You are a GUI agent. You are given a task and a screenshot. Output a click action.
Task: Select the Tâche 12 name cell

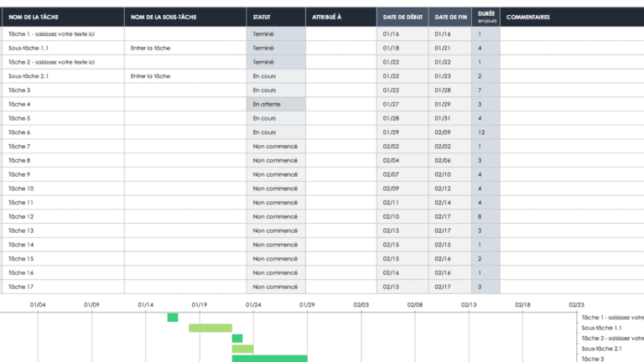tap(63, 216)
